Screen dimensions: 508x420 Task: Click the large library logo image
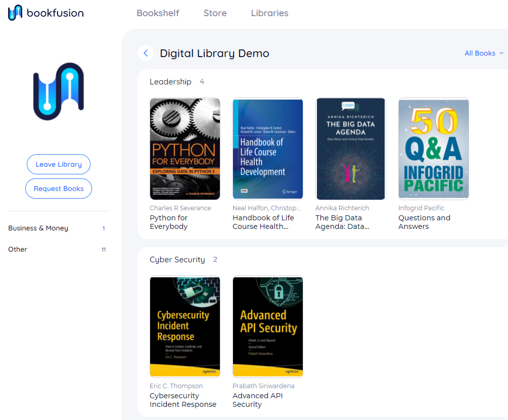pos(59,91)
